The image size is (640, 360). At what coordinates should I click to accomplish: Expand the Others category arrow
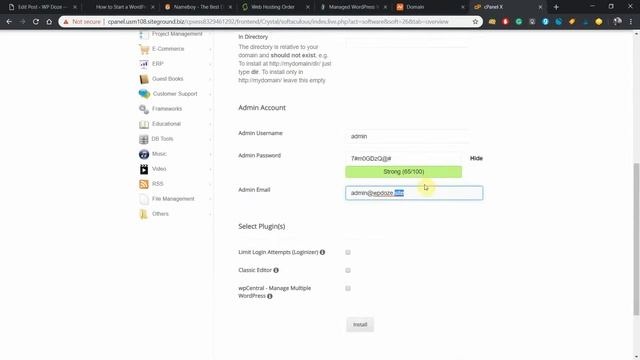[211, 214]
